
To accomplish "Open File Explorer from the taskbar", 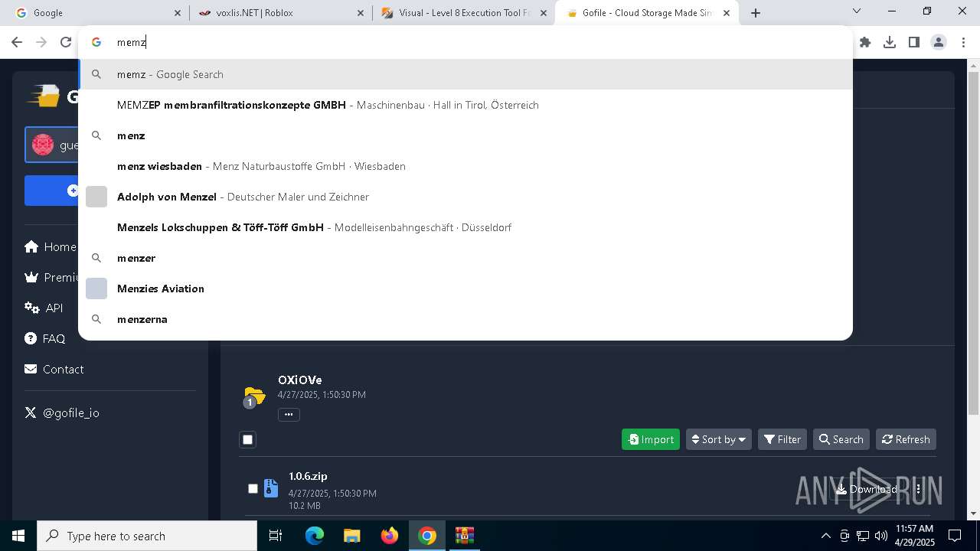I will click(351, 536).
